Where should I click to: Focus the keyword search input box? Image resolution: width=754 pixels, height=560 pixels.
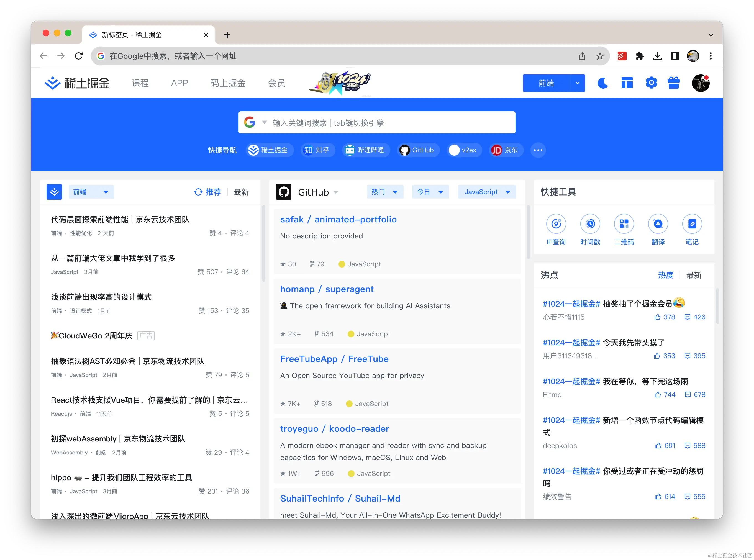pos(390,123)
